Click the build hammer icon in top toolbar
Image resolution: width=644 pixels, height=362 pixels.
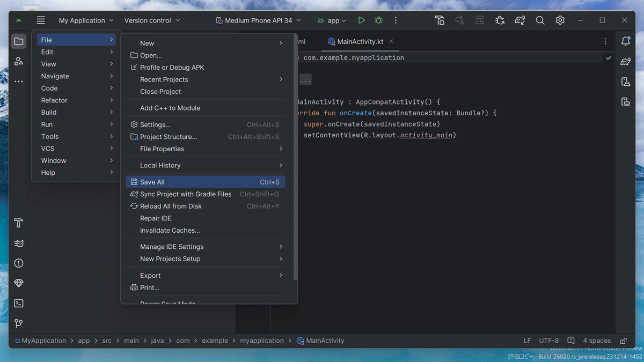click(x=440, y=20)
